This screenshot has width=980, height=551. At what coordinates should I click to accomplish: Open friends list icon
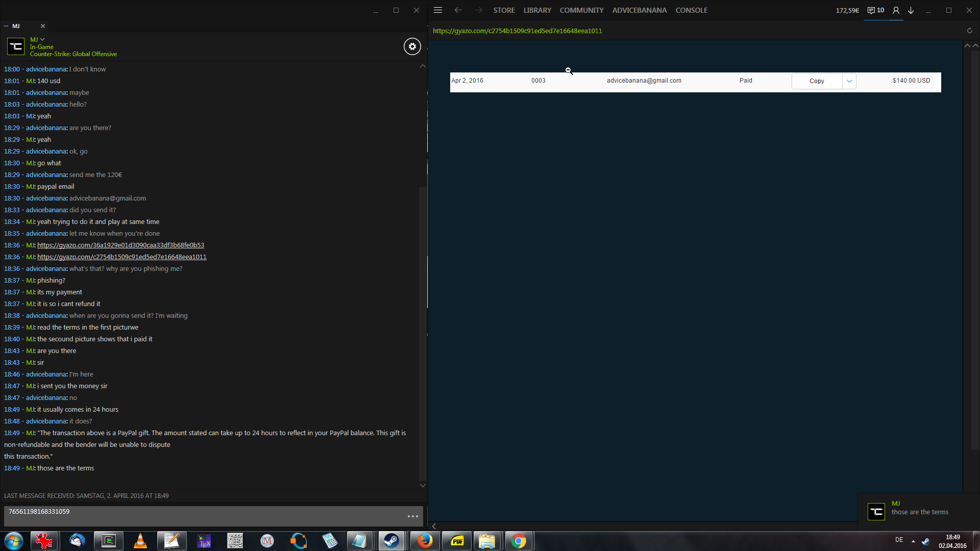896,10
